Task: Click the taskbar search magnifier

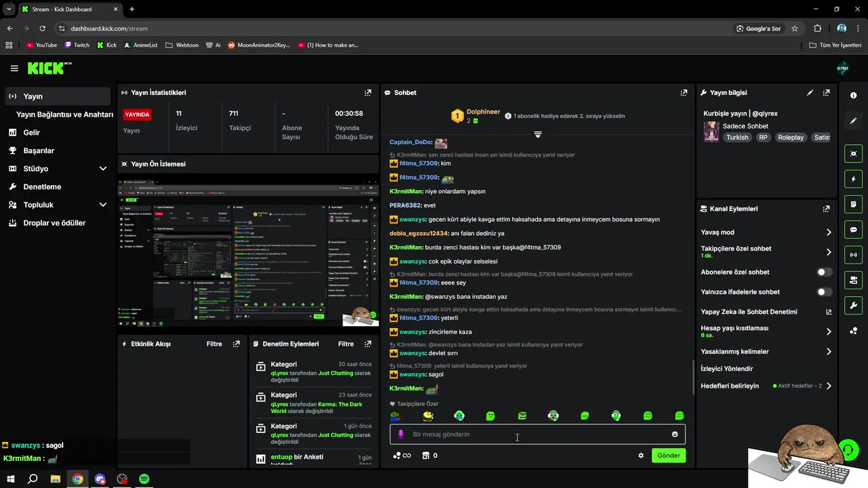Action: [x=33, y=479]
